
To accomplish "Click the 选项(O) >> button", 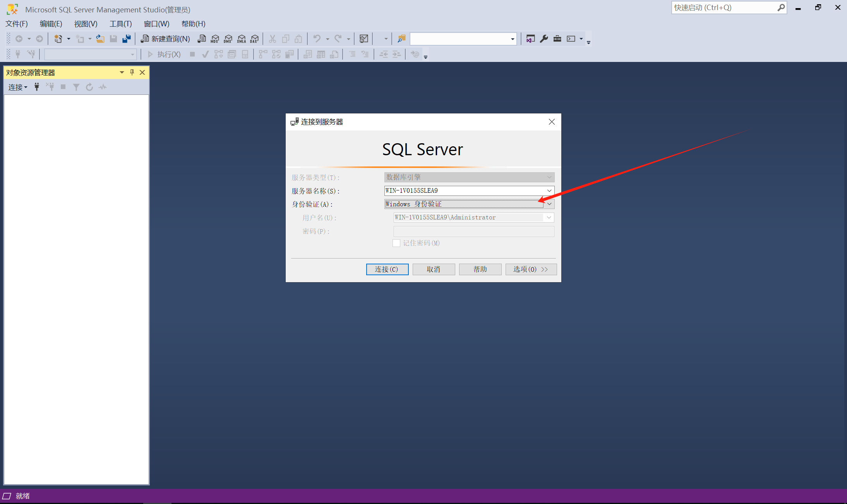I will (531, 269).
